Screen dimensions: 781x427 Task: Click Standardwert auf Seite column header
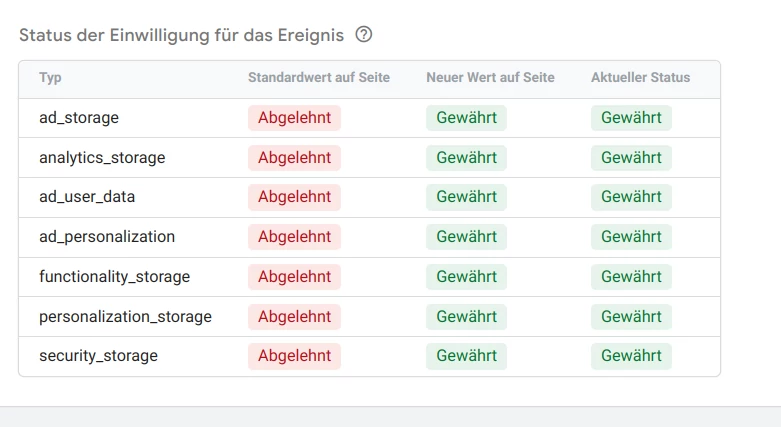(x=319, y=77)
